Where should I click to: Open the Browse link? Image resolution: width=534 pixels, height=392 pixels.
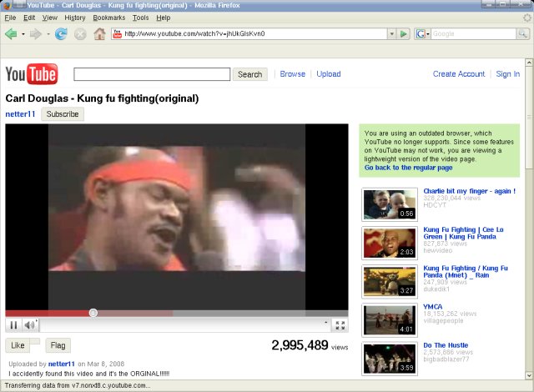coord(293,74)
